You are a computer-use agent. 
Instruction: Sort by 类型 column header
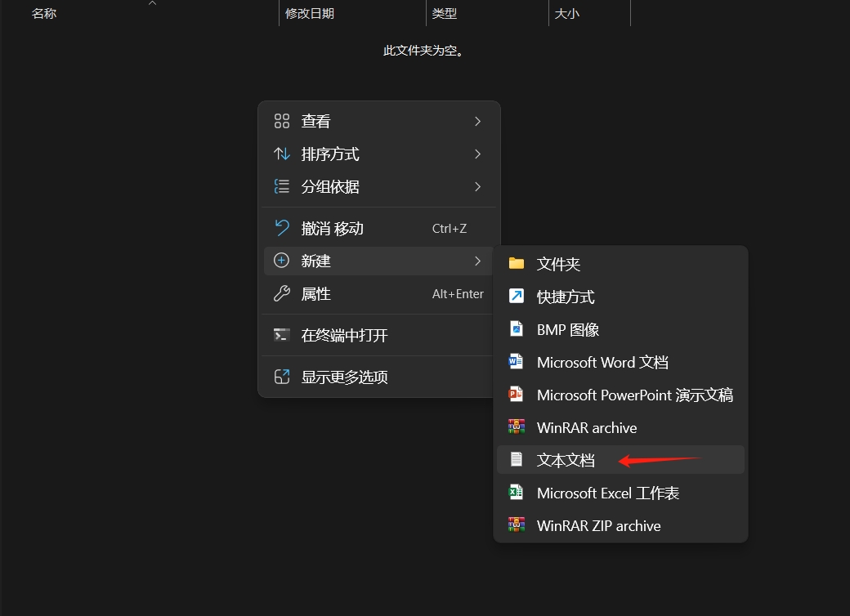(445, 14)
